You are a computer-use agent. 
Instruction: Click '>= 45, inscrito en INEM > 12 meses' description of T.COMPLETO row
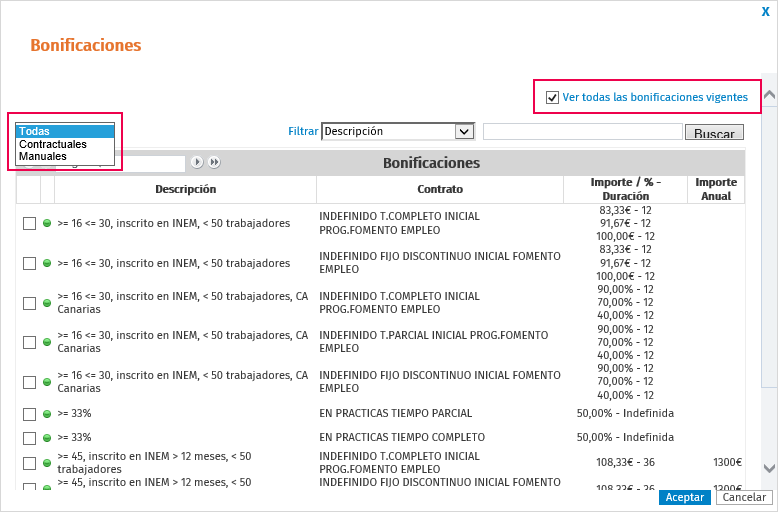(154, 462)
